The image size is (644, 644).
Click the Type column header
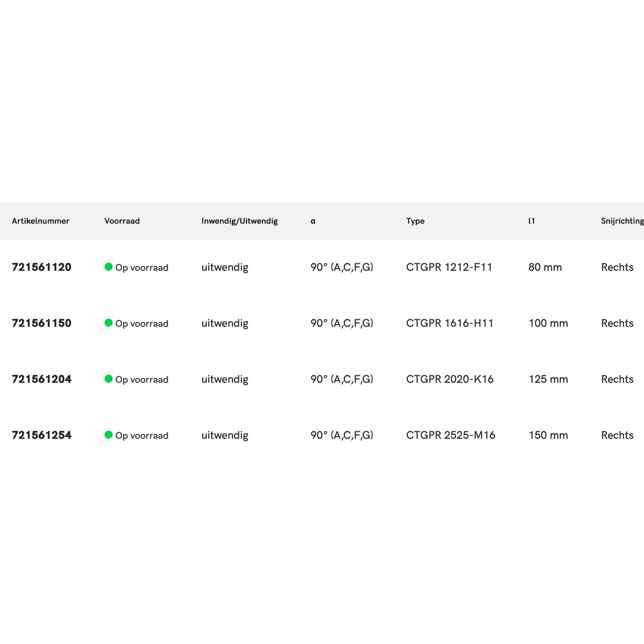pyautogui.click(x=415, y=221)
